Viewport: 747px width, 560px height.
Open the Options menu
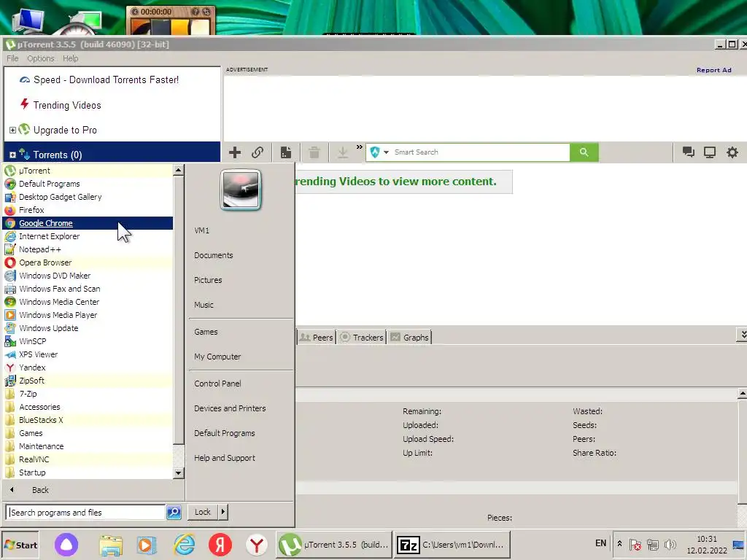pyautogui.click(x=41, y=58)
